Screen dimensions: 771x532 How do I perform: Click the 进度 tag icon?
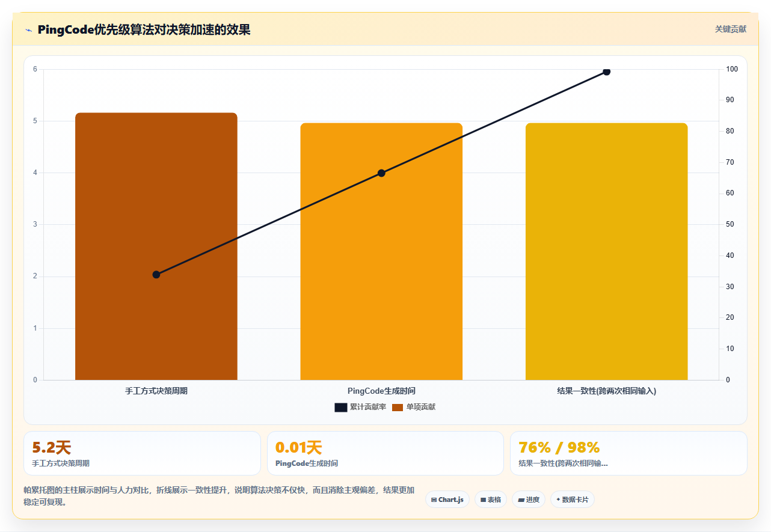pyautogui.click(x=521, y=500)
